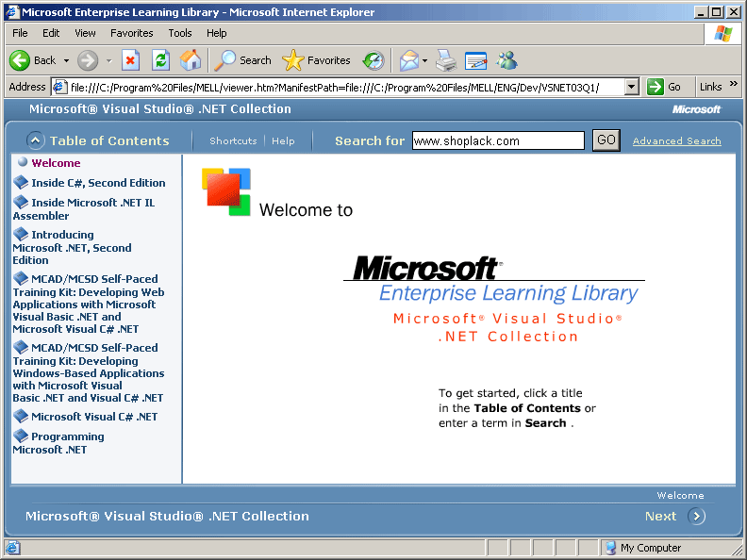Click the Next link at bottom
747x560 pixels.
click(x=660, y=517)
